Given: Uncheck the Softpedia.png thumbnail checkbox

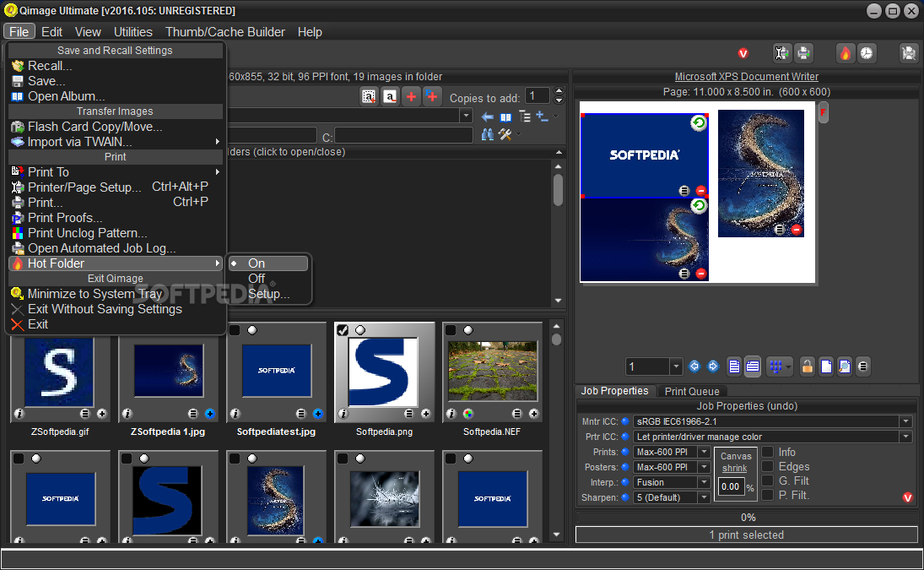Looking at the screenshot, I should click(x=343, y=330).
